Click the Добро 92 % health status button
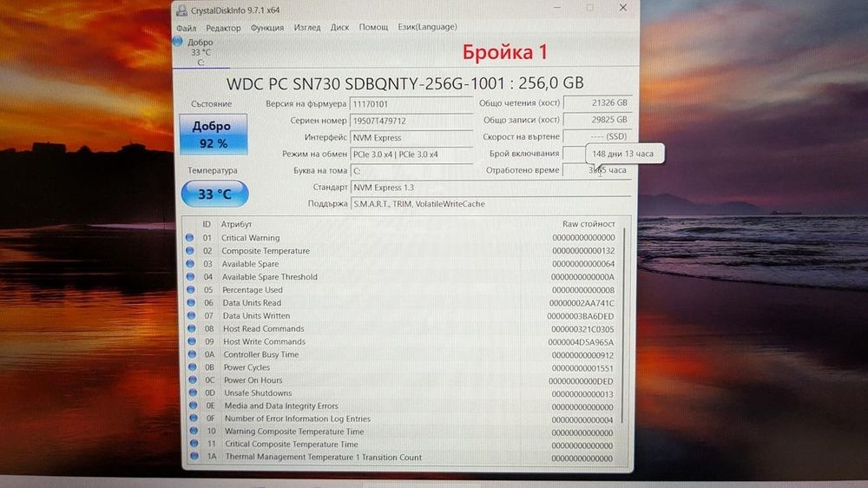 (x=214, y=134)
